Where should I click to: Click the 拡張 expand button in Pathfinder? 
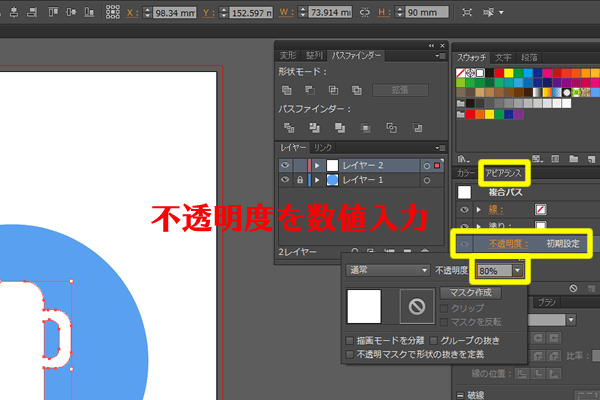tap(400, 90)
